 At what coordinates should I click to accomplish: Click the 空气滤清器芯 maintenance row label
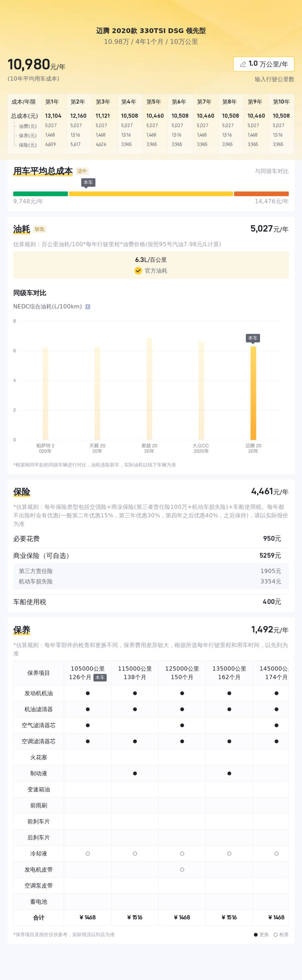coord(39,725)
